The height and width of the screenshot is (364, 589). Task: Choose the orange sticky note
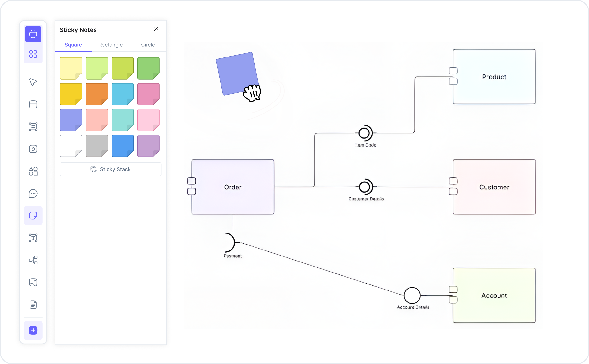[97, 94]
